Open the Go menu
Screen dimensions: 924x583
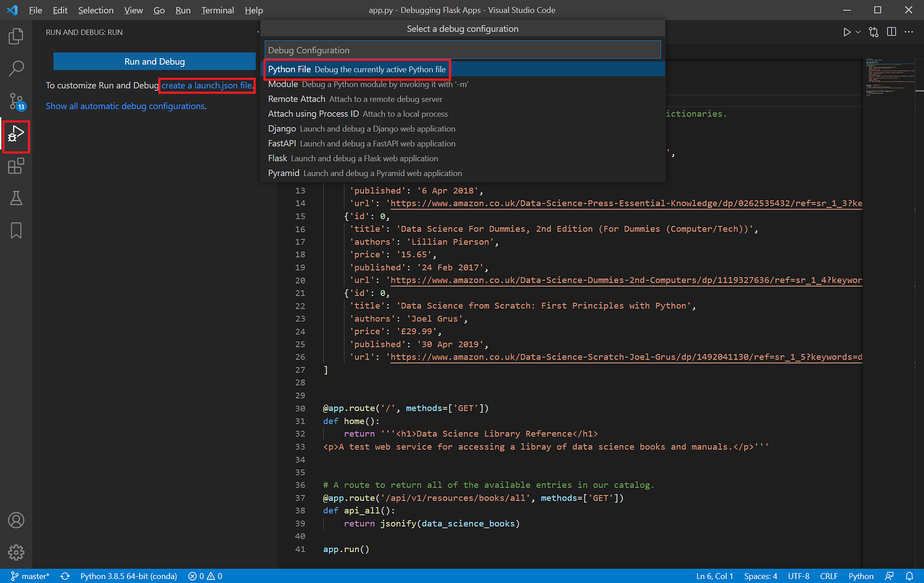pos(159,10)
